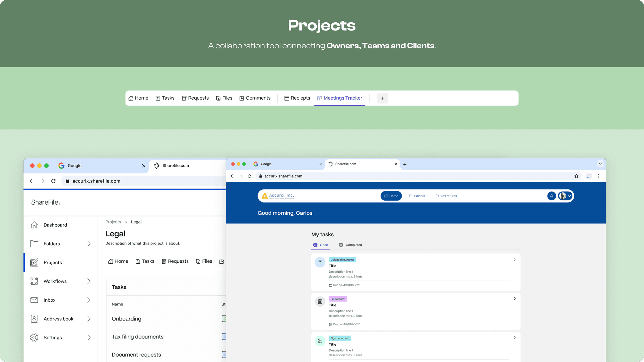This screenshot has width=644, height=362.
Task: Reload page in right browser window
Action: pos(250,176)
